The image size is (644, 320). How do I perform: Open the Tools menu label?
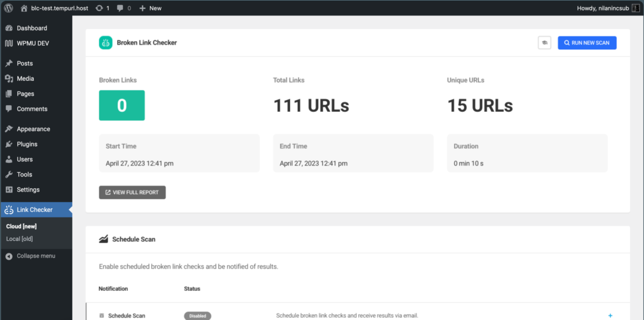click(24, 174)
